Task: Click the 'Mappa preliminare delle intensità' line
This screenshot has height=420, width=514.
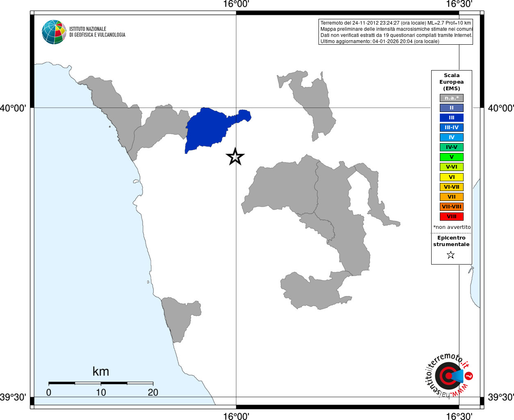Action: click(x=396, y=29)
